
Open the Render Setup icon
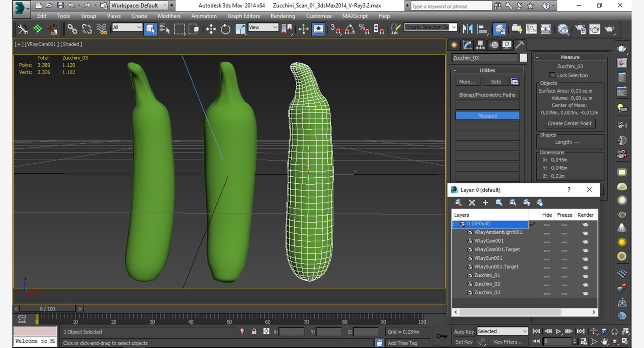coord(581,29)
